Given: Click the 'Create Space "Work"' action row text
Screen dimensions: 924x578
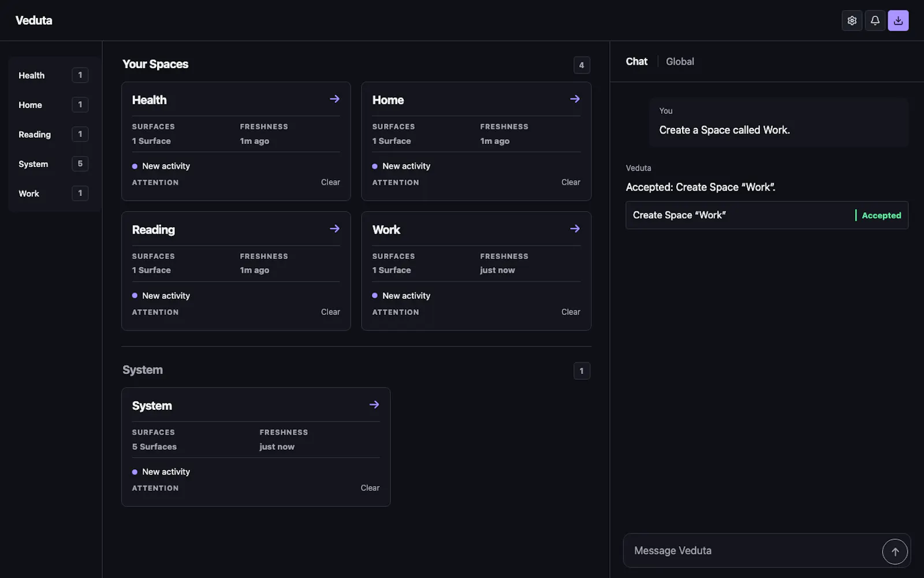Looking at the screenshot, I should [x=679, y=215].
